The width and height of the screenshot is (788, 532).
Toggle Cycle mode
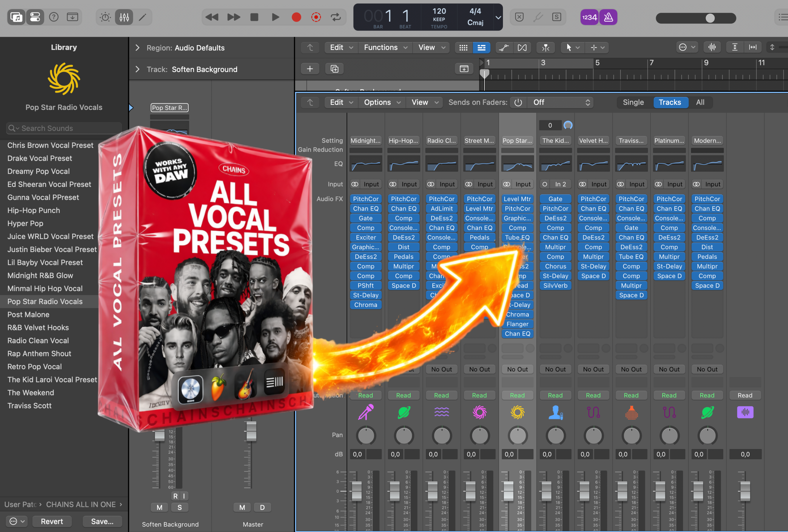pos(336,17)
